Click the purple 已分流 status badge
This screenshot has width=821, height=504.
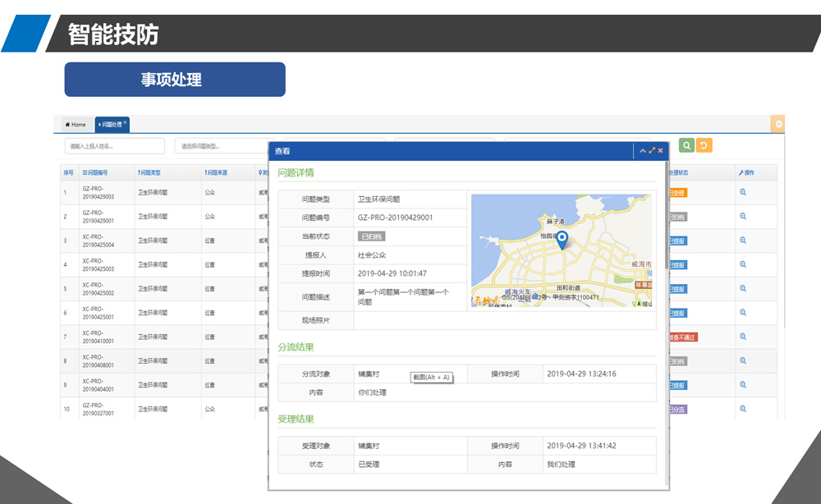click(x=677, y=410)
